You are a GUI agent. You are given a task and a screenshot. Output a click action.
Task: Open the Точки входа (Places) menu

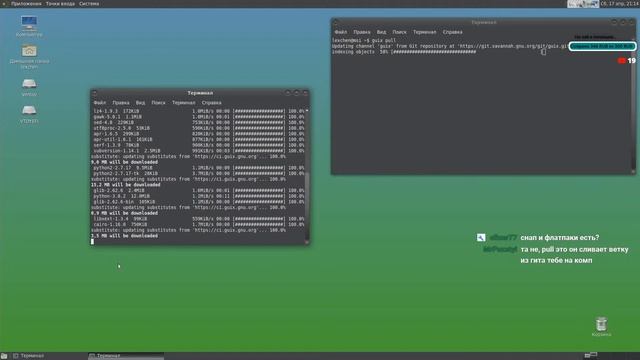point(60,4)
